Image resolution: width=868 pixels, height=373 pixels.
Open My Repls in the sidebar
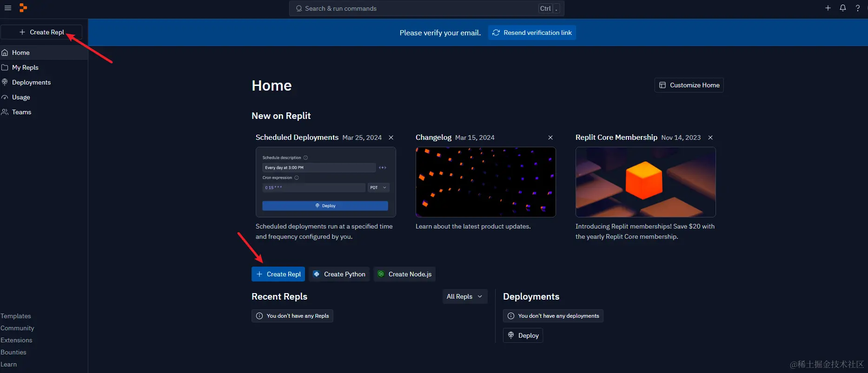(44, 67)
